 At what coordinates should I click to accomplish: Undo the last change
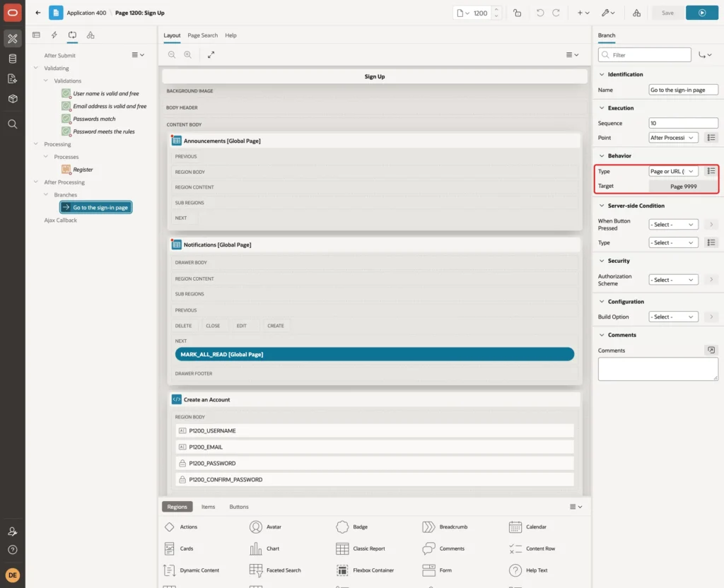pyautogui.click(x=539, y=13)
